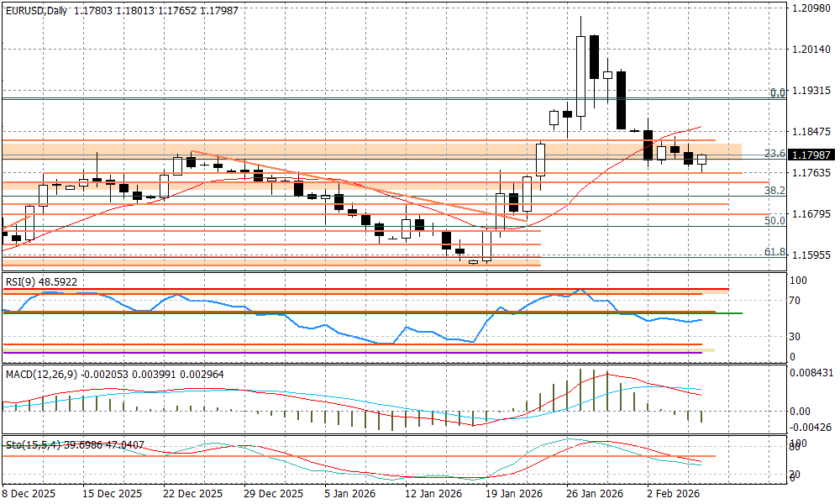Viewport: 840px width, 504px height.
Task: Click the 2 Feb 2026 date marker
Action: [672, 494]
